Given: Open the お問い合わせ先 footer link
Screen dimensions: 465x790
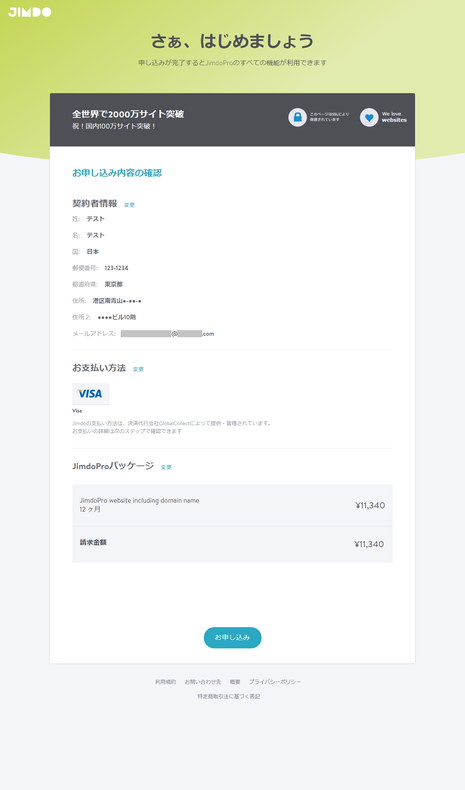Looking at the screenshot, I should coord(203,682).
